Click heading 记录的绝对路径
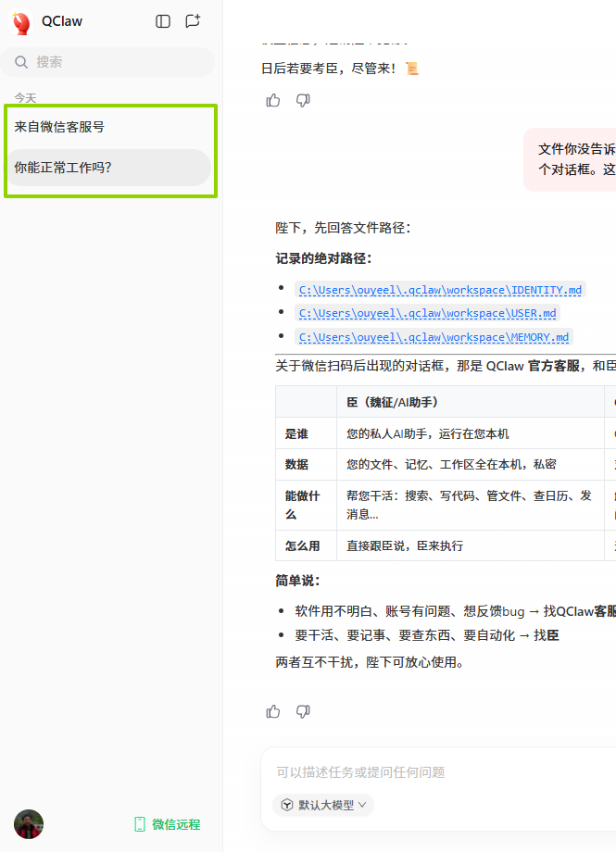Screen dimensions: 616x852 (323, 258)
